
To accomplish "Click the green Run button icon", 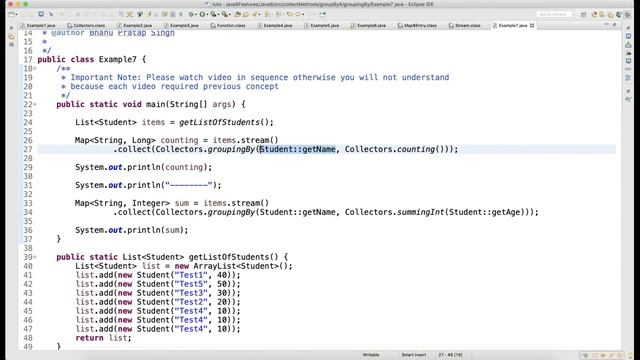I will point(202,14).
